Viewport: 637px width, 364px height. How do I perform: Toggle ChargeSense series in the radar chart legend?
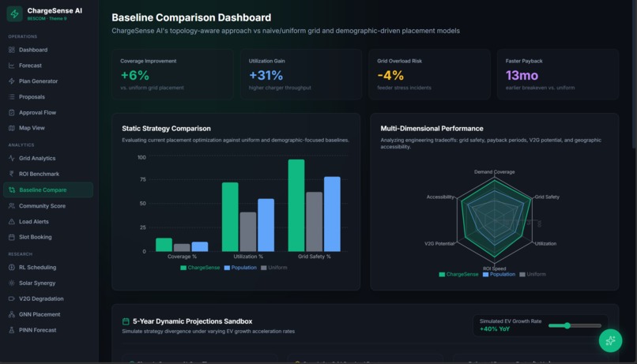point(458,274)
